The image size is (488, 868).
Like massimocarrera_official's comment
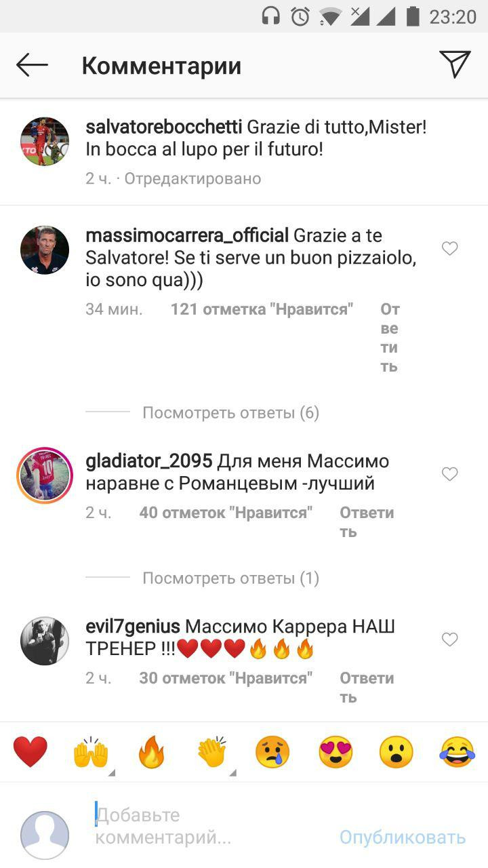(x=449, y=249)
